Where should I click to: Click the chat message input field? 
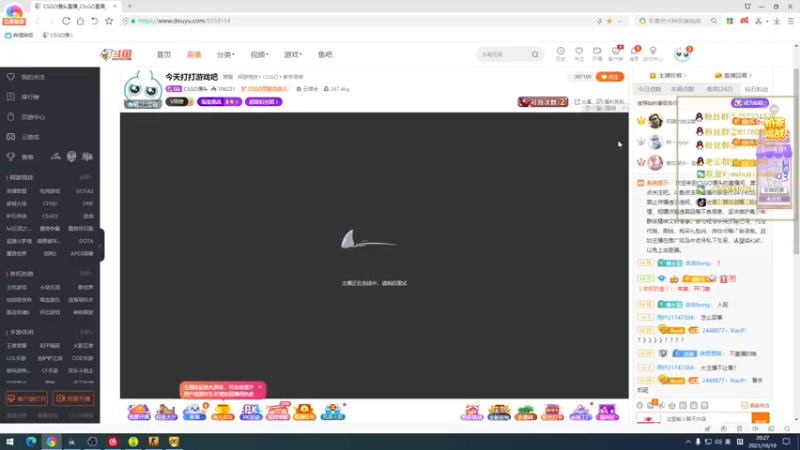tap(707, 419)
